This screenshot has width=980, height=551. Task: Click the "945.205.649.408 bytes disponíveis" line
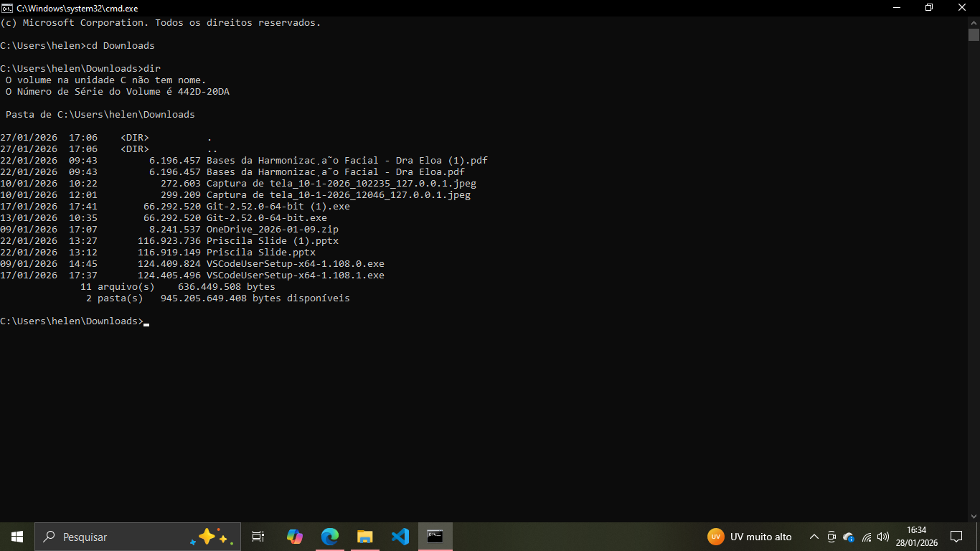pos(255,298)
